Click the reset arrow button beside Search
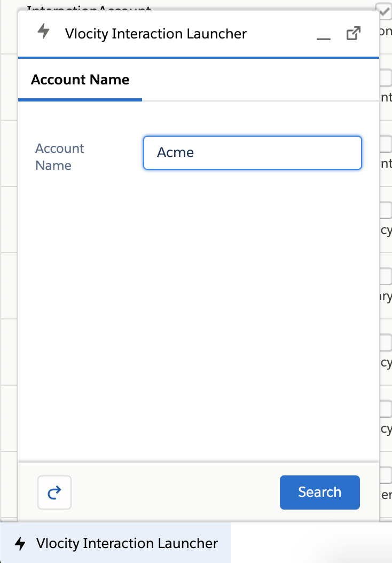Image resolution: width=392 pixels, height=563 pixels. 54,492
